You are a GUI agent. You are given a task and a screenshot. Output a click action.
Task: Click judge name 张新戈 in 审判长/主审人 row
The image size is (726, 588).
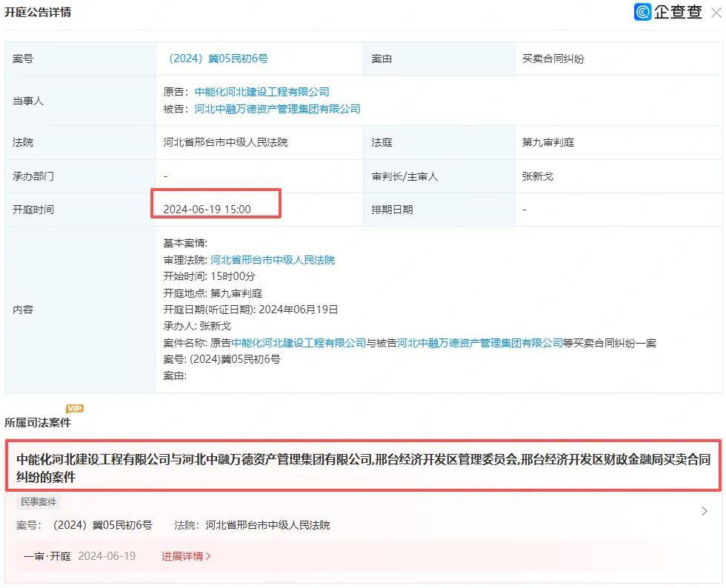pos(538,176)
